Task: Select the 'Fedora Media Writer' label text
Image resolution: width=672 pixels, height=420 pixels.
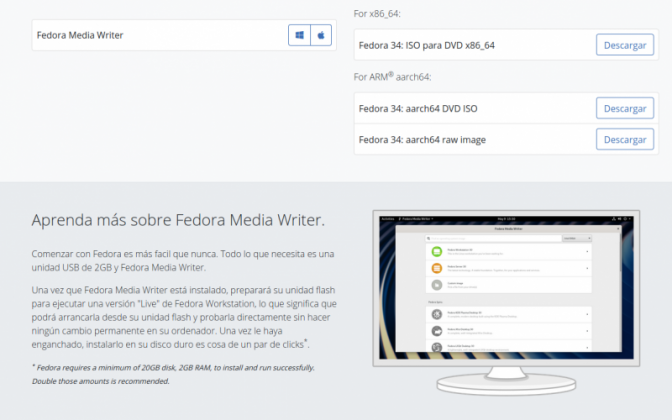Action: point(80,35)
